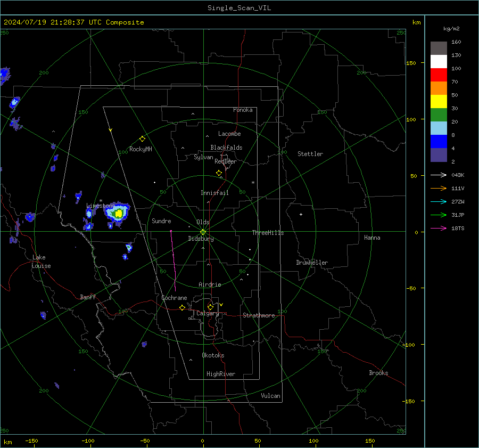Click the 27ZW legend label
The height and width of the screenshot is (448, 479).
point(458,201)
